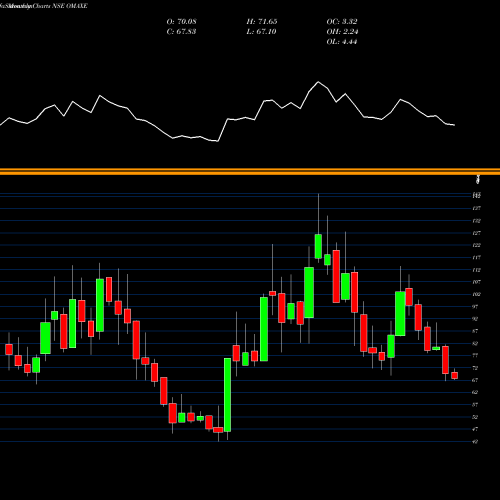
Task: Click the 92 price axis label
Action: pyautogui.click(x=475, y=319)
